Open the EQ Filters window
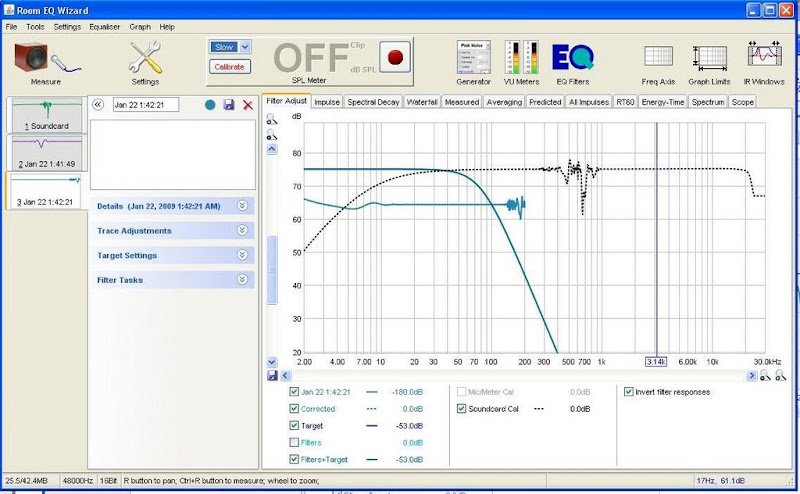 (x=574, y=60)
